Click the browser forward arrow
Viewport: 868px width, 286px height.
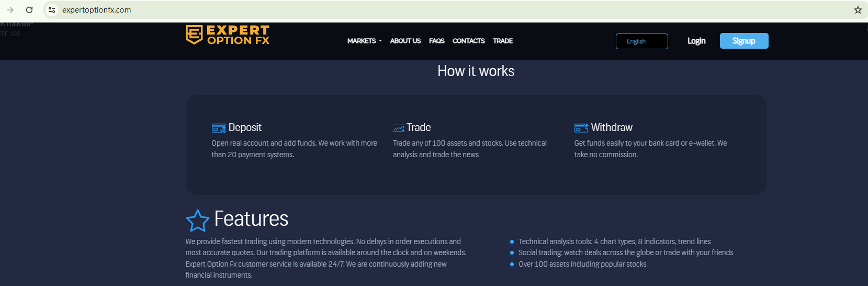(x=10, y=10)
